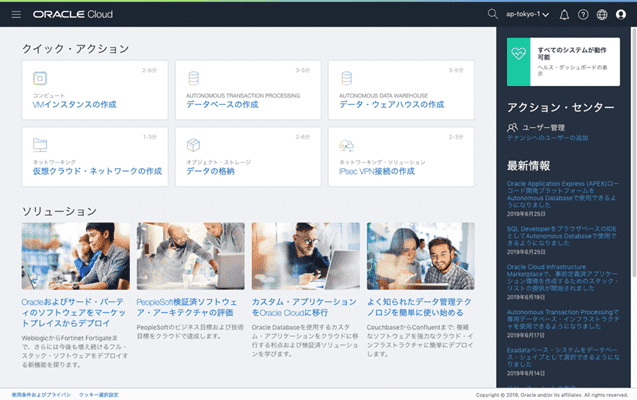Click the Autonomous Data Warehouse database icon
This screenshot has height=400, width=637.
(347, 78)
